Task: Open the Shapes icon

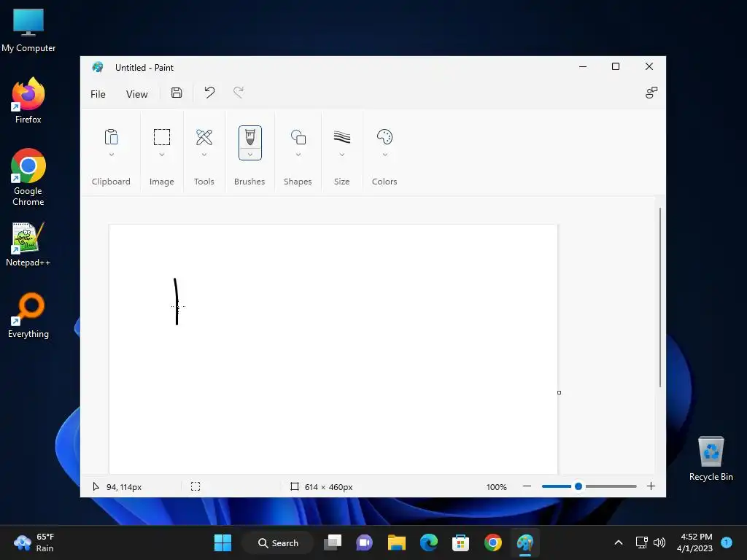Action: pos(298,137)
